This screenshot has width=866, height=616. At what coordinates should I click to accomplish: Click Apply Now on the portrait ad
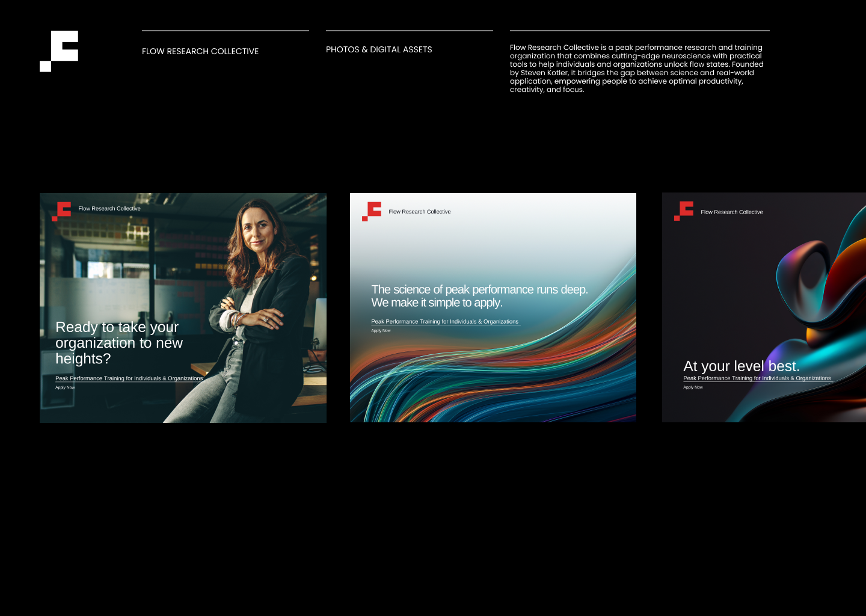65,387
